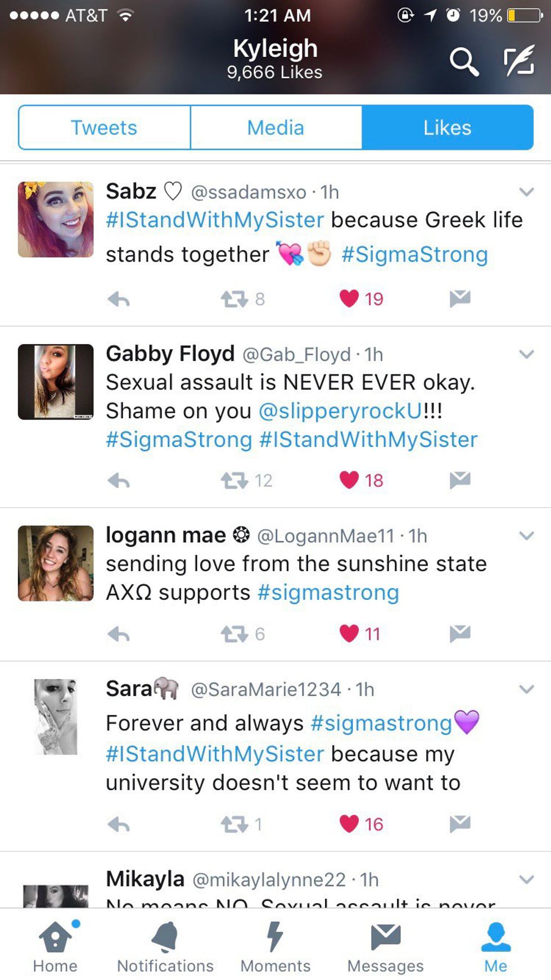Open the Notifications bell tab

165,947
